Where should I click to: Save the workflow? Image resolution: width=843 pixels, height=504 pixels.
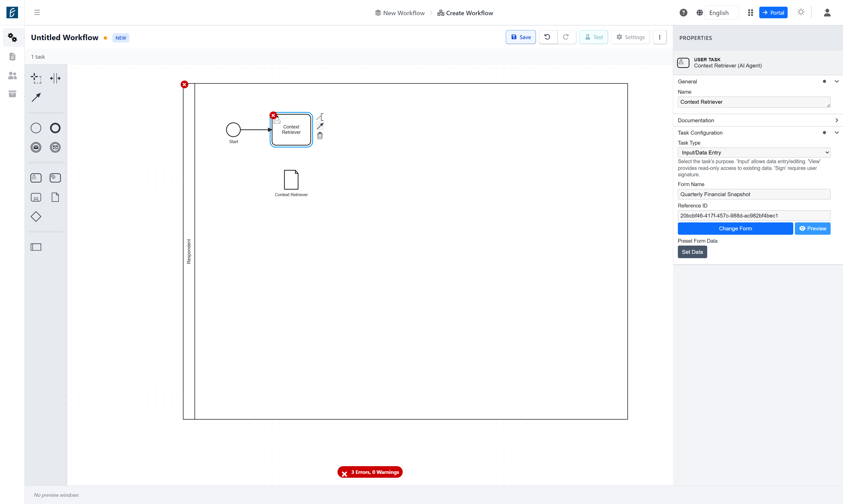520,37
